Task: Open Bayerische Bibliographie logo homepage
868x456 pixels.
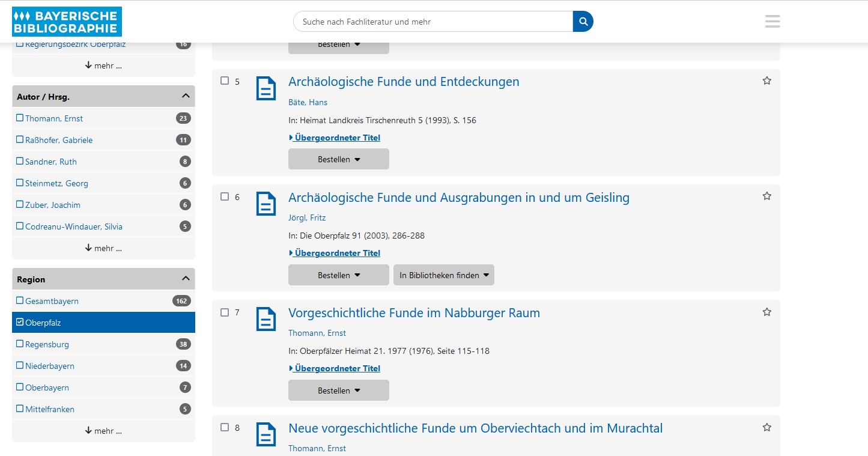Action: pyautogui.click(x=67, y=22)
